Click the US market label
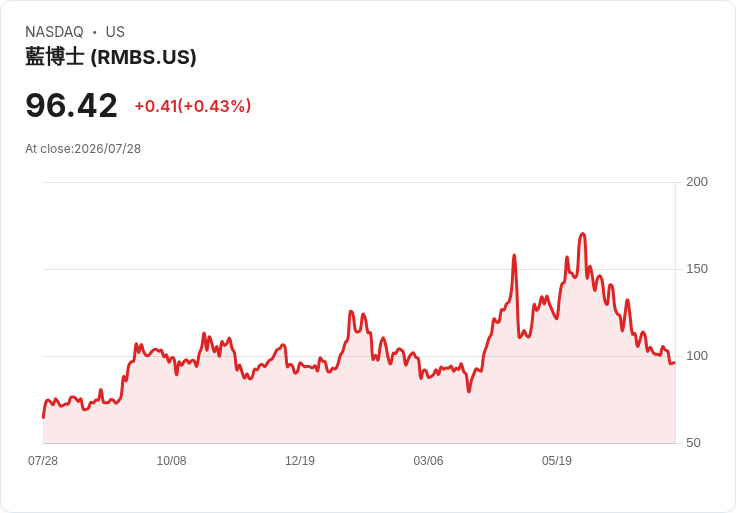This screenshot has height=513, width=736. (115, 32)
